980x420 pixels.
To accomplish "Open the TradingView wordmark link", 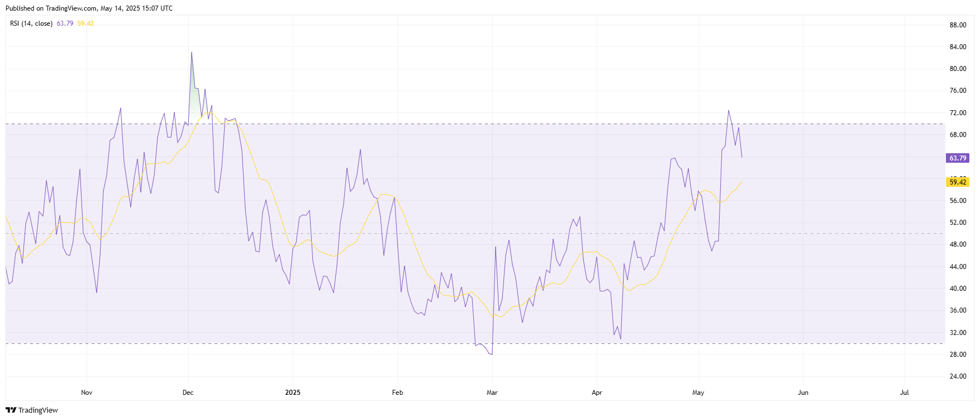I will (x=38, y=410).
